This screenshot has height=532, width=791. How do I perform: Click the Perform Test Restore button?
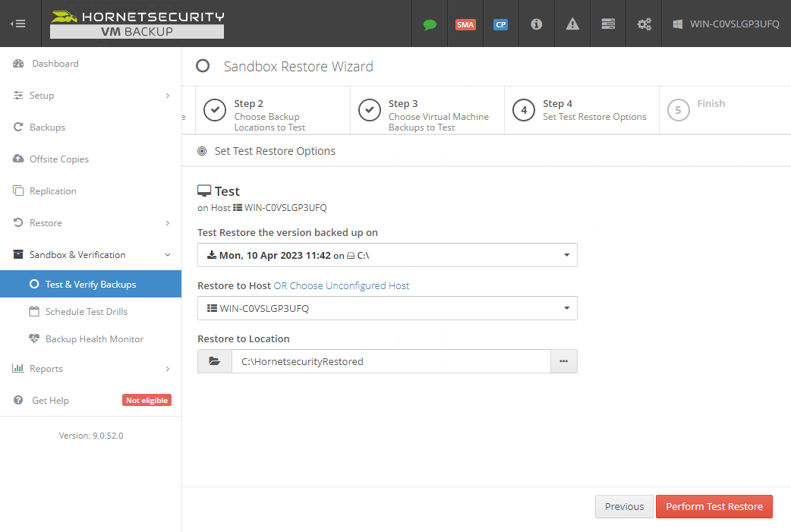[714, 506]
